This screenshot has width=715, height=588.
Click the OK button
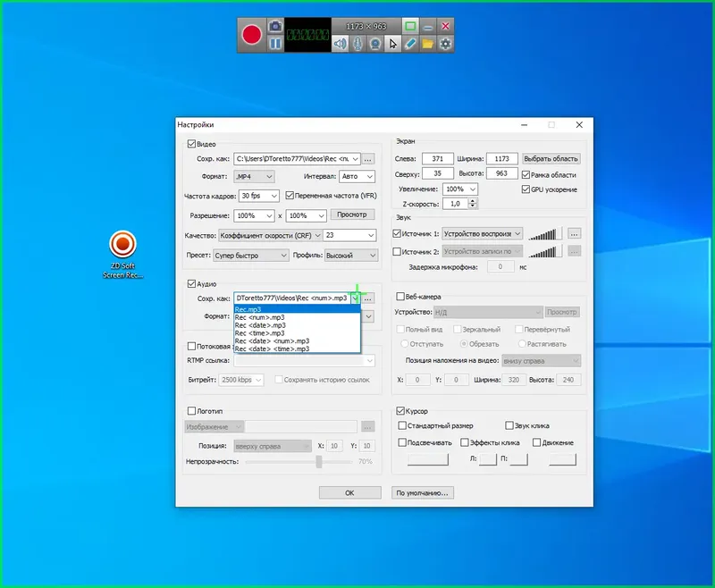point(349,492)
